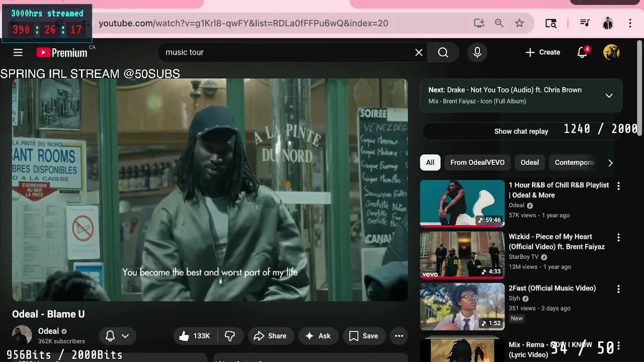Image resolution: width=644 pixels, height=362 pixels.
Task: Open the YouTube hamburger guide menu
Action: 18,52
